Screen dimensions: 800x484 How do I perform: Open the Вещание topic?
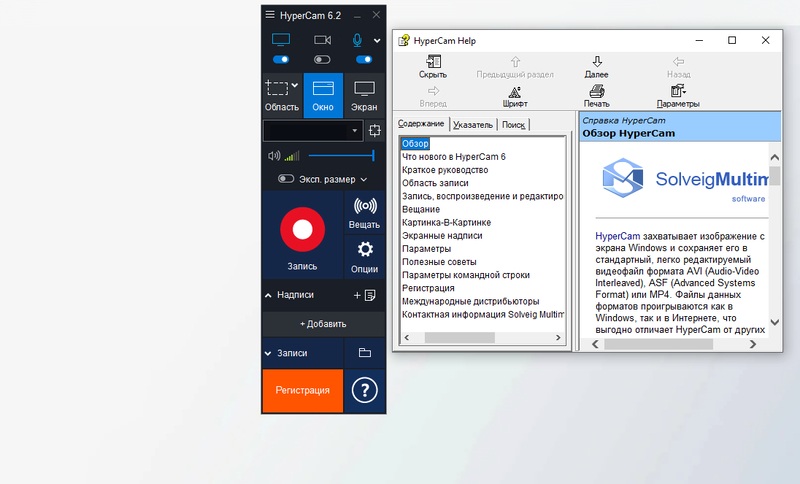click(421, 210)
